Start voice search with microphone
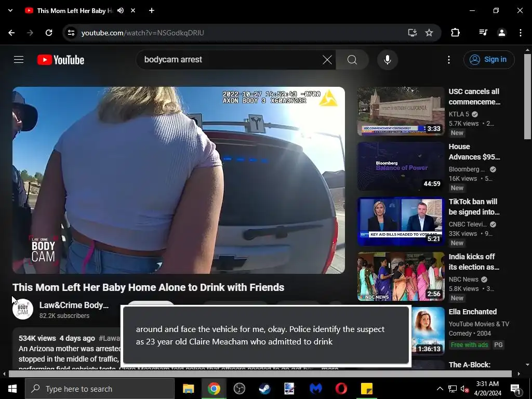The image size is (532, 399). coord(388,60)
